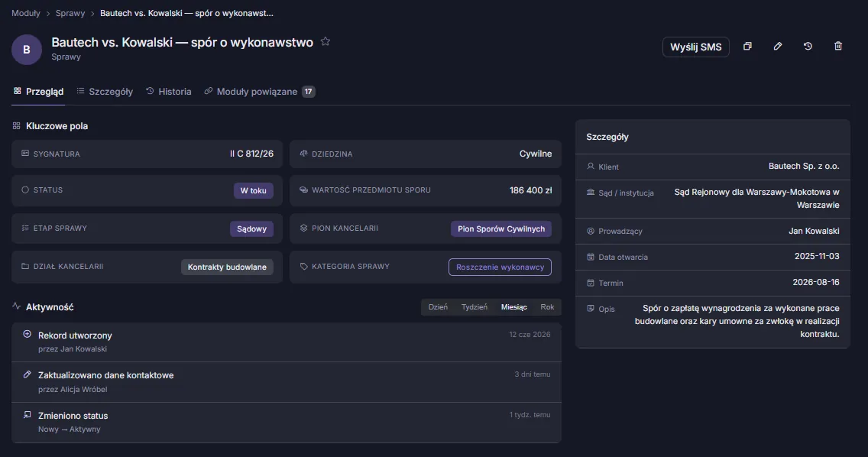The image size is (868, 457).
Task: Click the icon beside Zmieniono status
Action: [28, 414]
